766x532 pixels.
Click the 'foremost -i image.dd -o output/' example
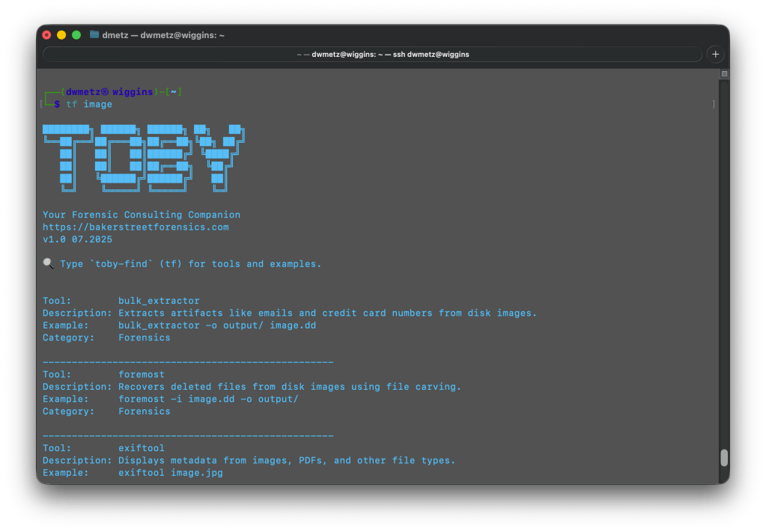[x=208, y=399]
